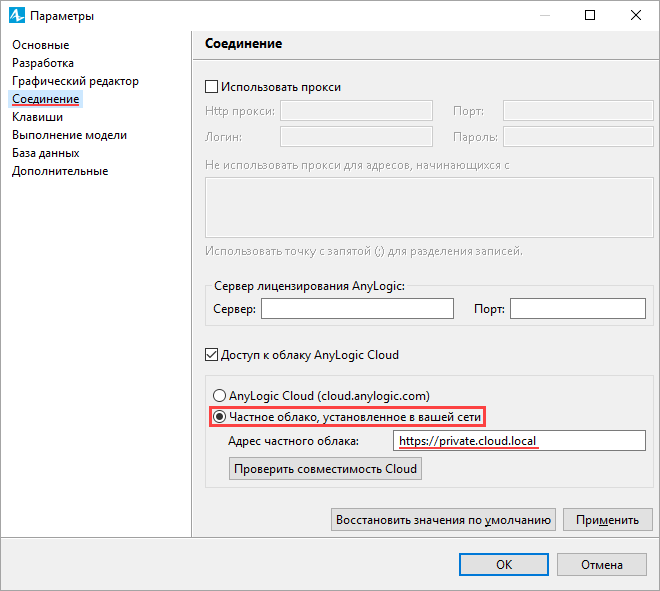Confirm with the OK button
The image size is (660, 591).
coord(504,564)
